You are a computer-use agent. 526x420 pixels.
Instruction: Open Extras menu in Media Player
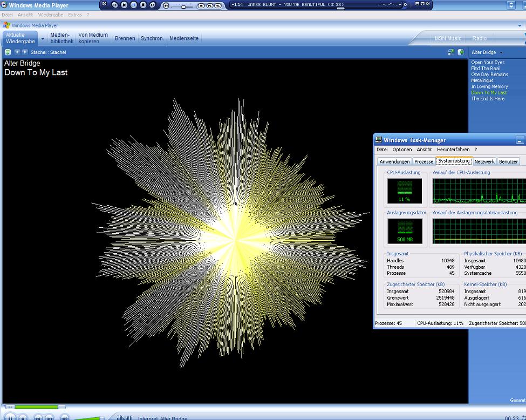pyautogui.click(x=75, y=15)
